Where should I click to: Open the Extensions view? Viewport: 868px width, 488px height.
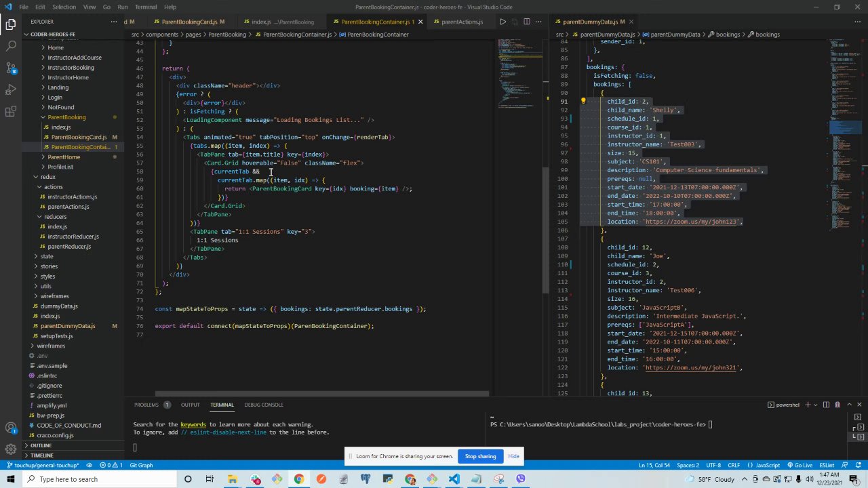coord(11,112)
